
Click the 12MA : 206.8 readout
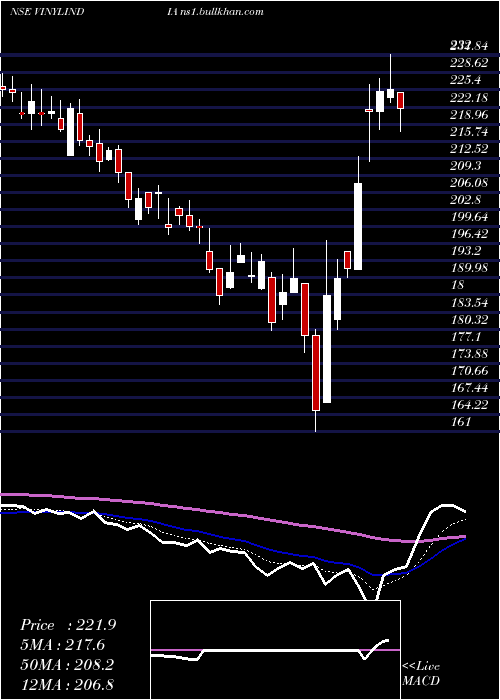(67, 684)
